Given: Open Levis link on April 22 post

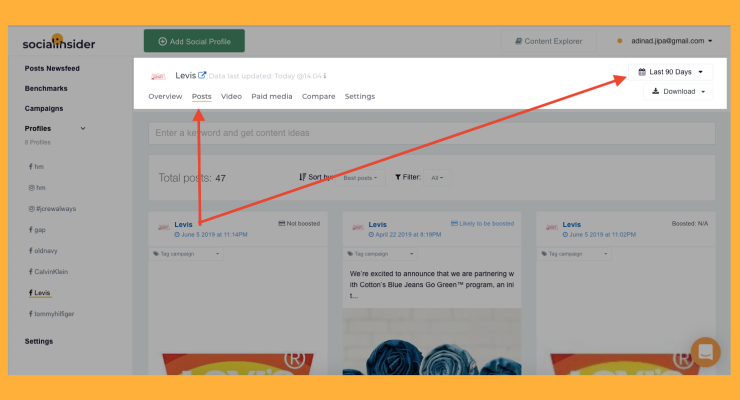Looking at the screenshot, I should tap(378, 225).
